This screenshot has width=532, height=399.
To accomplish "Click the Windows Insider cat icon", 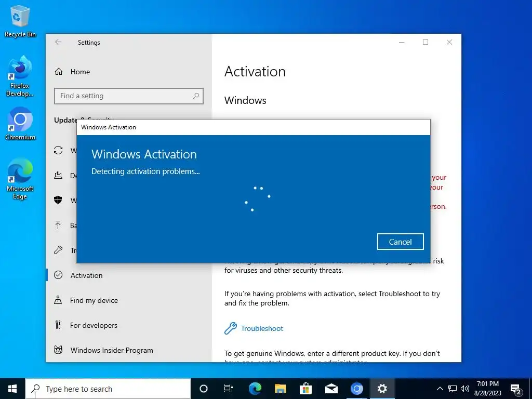I will (58, 350).
